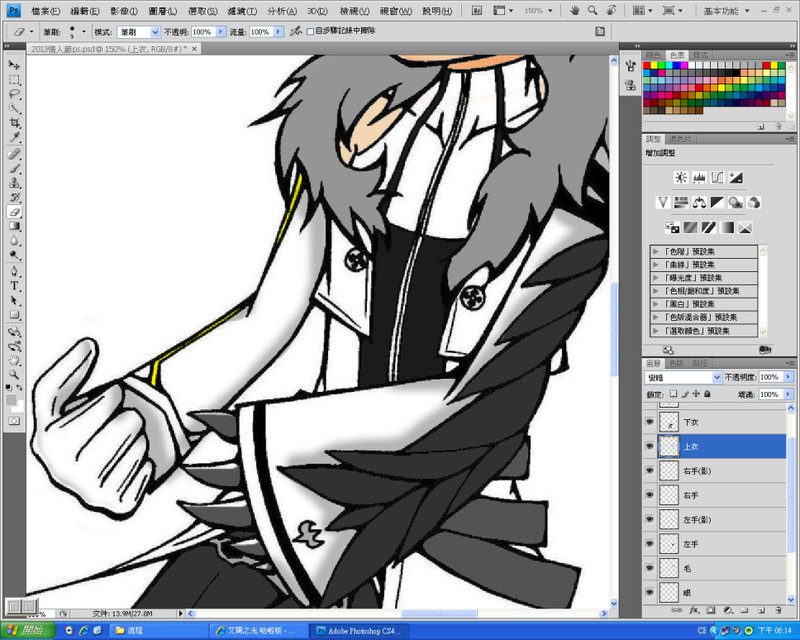The height and width of the screenshot is (640, 800).
Task: Select the Eraser tool in the toolbox
Action: (x=14, y=212)
